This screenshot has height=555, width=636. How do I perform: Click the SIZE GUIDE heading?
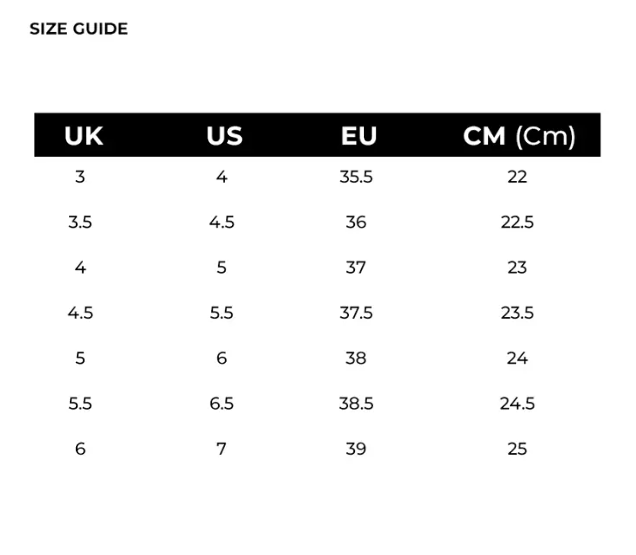point(78,29)
